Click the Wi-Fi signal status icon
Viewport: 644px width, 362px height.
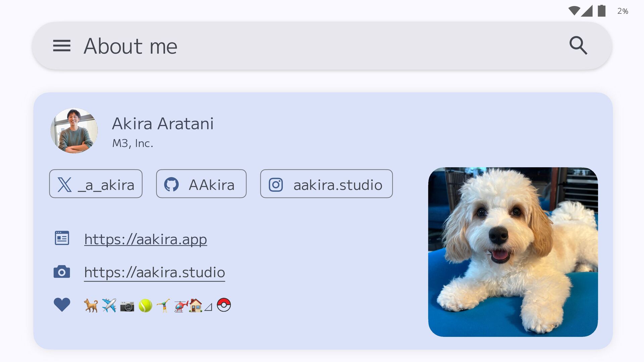pos(574,11)
